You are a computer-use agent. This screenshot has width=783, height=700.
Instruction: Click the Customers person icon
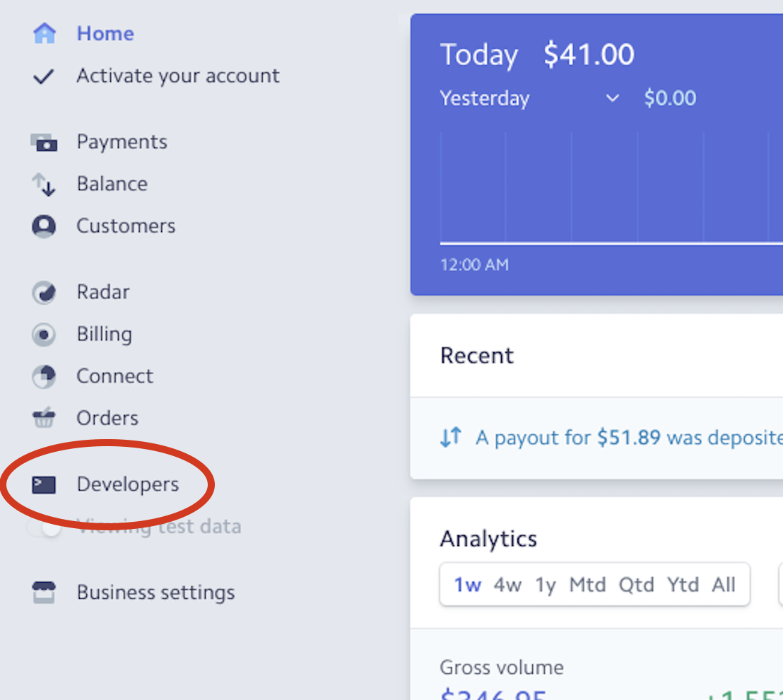click(44, 226)
